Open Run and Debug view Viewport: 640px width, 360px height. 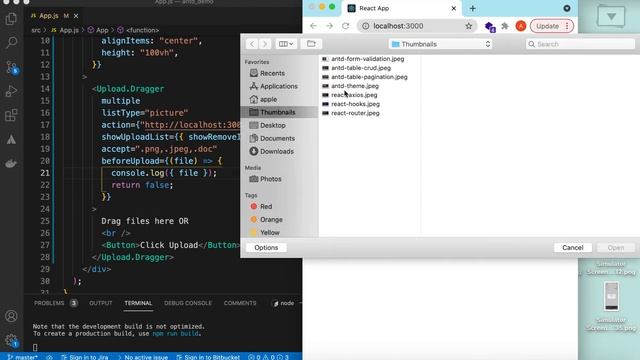[11, 91]
